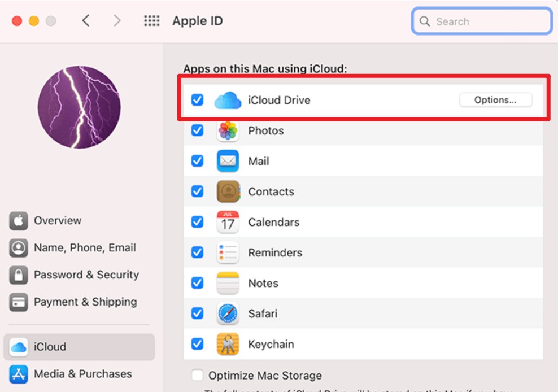Open the Show All apps grid
Viewport: 558px width, 392px height.
click(x=151, y=20)
